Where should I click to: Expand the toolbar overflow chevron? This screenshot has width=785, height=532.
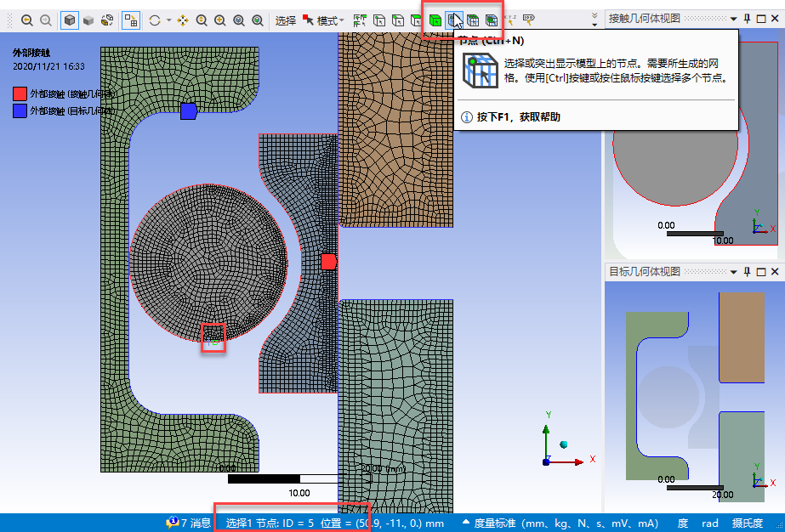pyautogui.click(x=594, y=20)
